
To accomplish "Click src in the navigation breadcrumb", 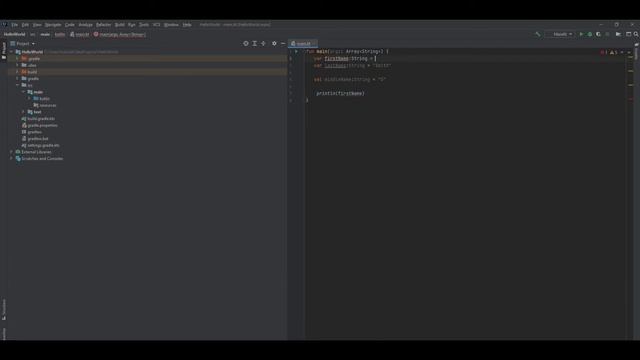I will [33, 35].
